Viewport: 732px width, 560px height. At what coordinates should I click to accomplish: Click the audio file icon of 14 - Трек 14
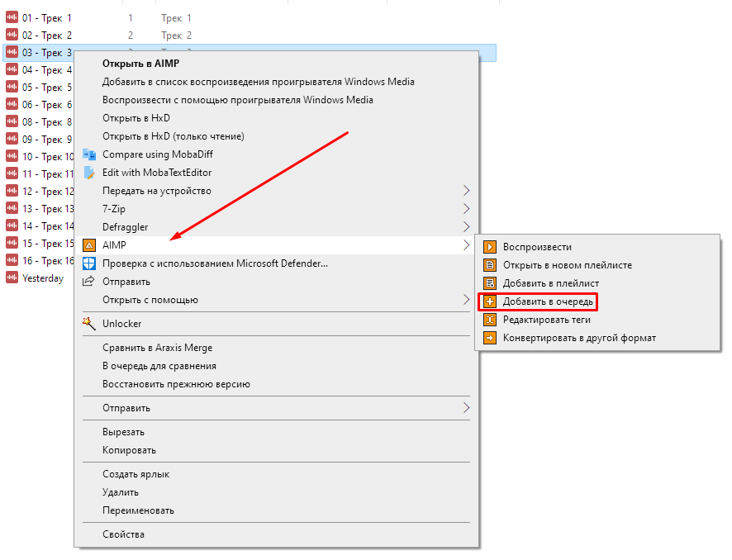pos(12,225)
